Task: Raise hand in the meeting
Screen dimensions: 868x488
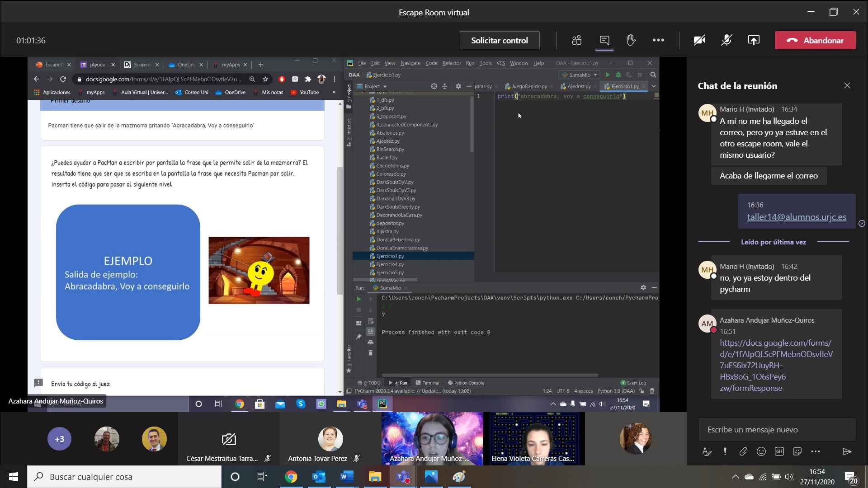Action: click(x=631, y=40)
